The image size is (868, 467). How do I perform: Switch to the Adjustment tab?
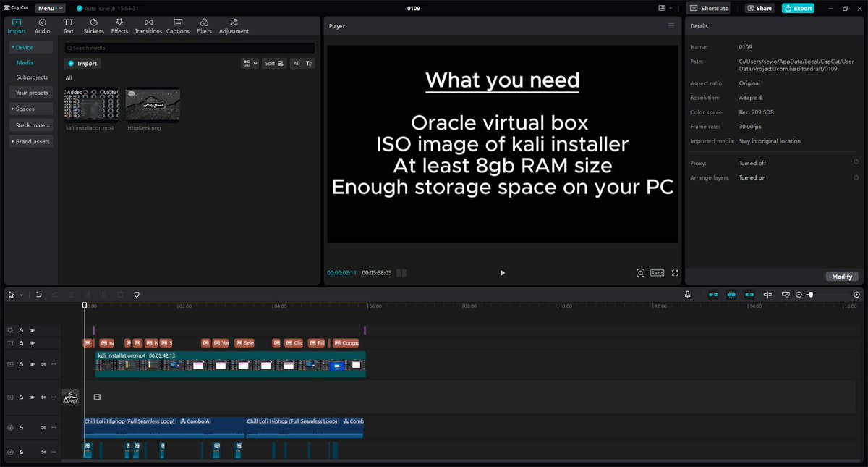pos(234,26)
